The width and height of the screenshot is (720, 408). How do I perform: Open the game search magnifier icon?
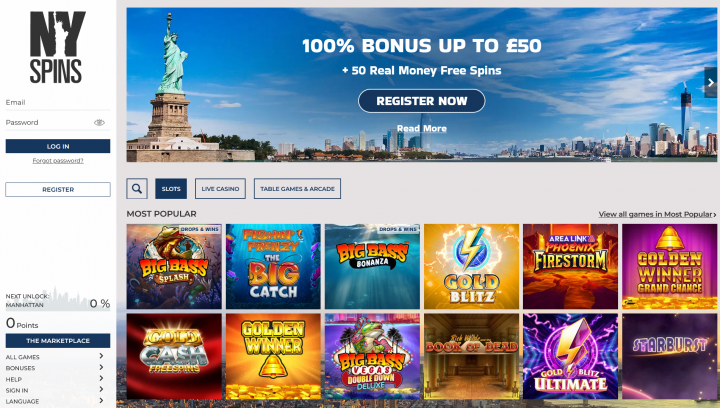(137, 189)
